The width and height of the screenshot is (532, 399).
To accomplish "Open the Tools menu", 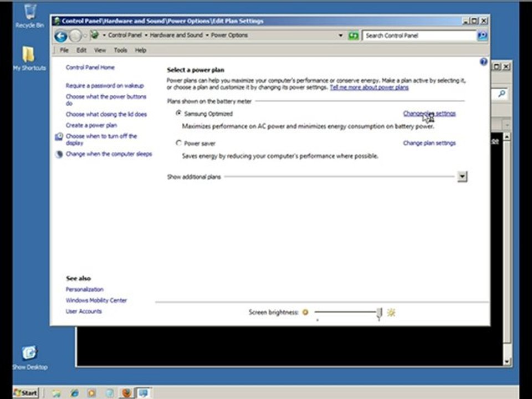I will point(120,50).
